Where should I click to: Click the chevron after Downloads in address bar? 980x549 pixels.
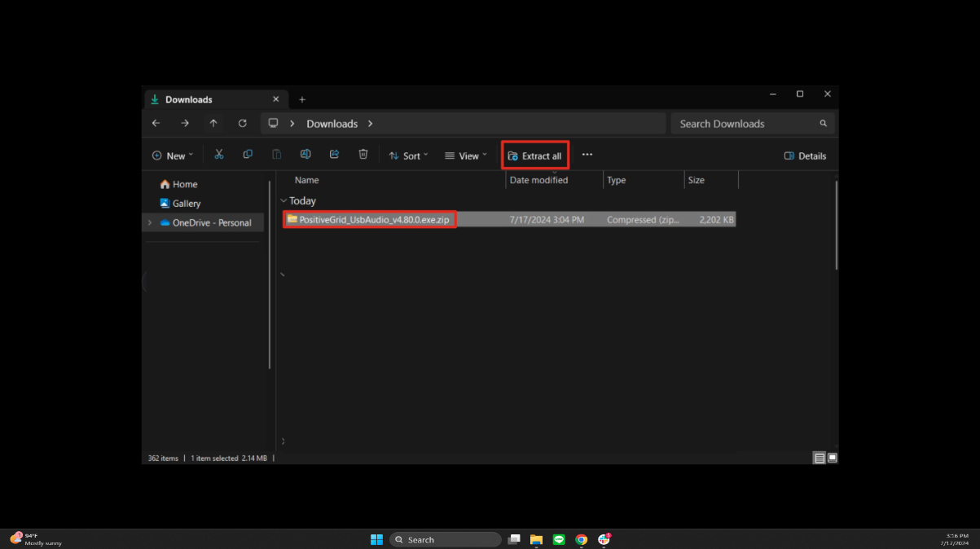tap(370, 124)
